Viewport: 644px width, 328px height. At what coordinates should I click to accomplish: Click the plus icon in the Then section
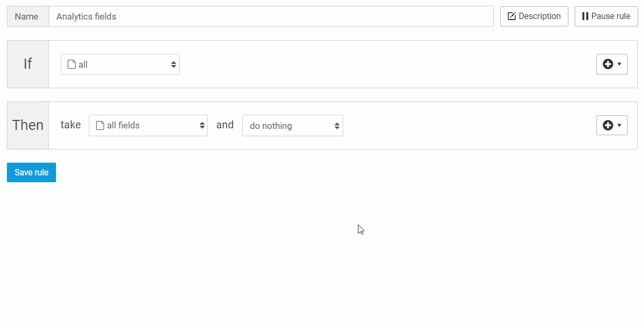(x=609, y=125)
